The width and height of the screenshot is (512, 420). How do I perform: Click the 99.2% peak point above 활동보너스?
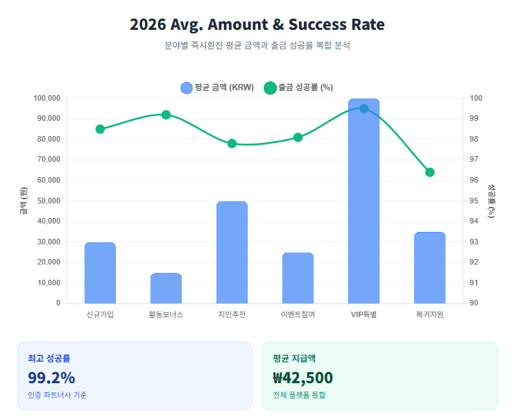tap(166, 115)
